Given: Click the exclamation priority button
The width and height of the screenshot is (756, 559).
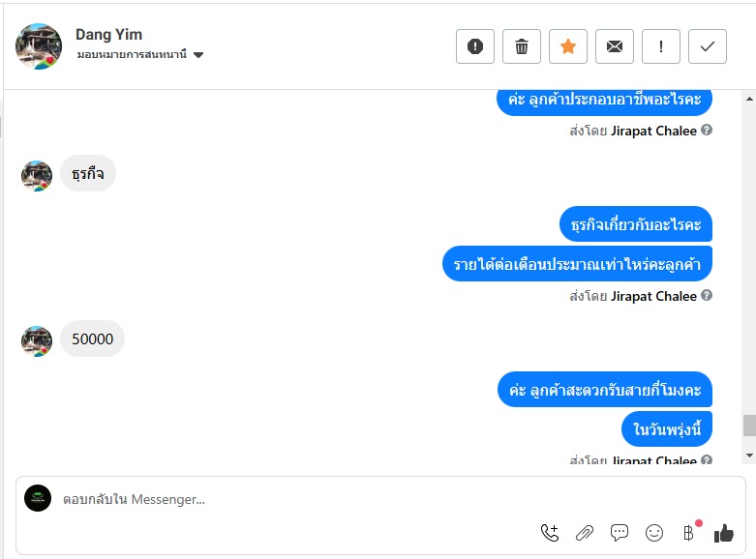Looking at the screenshot, I should (661, 46).
